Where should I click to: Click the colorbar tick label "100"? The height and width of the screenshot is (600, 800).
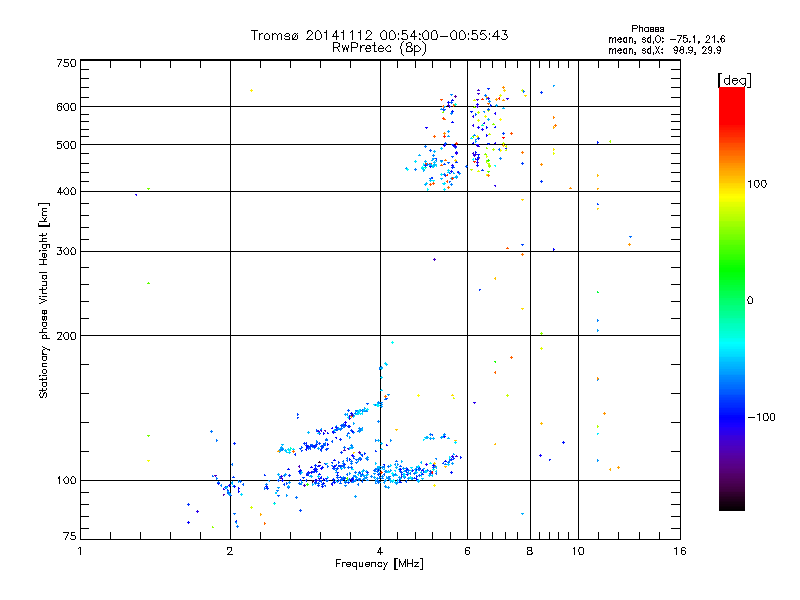757,184
